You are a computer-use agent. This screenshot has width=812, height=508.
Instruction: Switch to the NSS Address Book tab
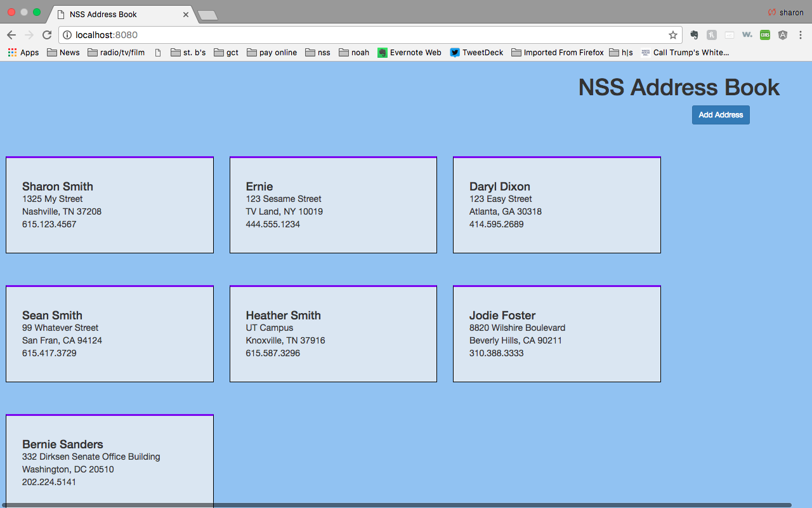tap(114, 14)
